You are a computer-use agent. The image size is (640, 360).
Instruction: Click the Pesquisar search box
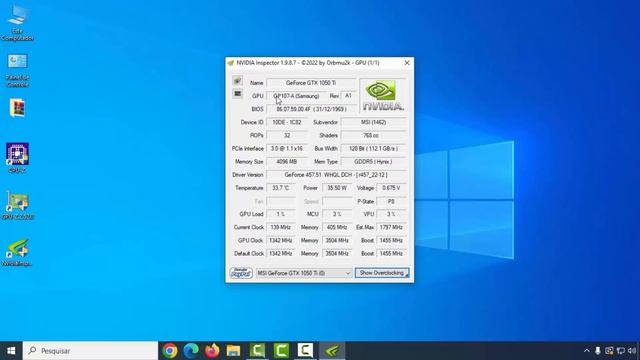[x=90, y=351]
